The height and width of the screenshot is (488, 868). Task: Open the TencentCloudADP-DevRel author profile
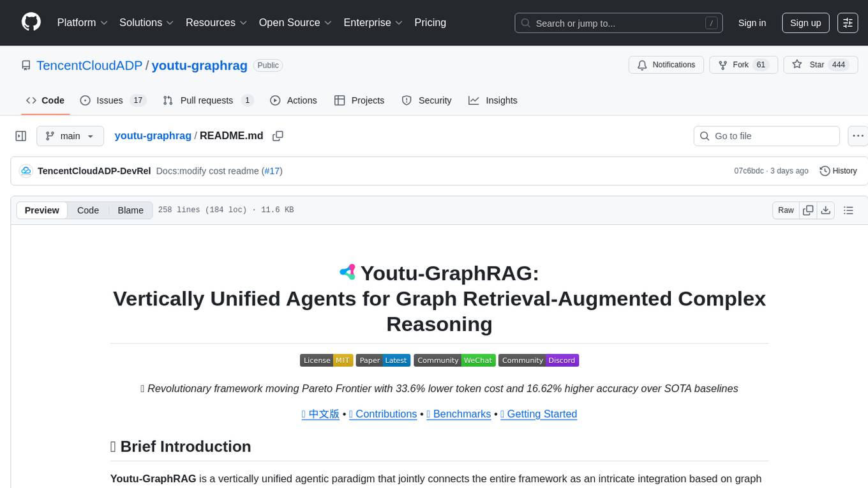(94, 171)
